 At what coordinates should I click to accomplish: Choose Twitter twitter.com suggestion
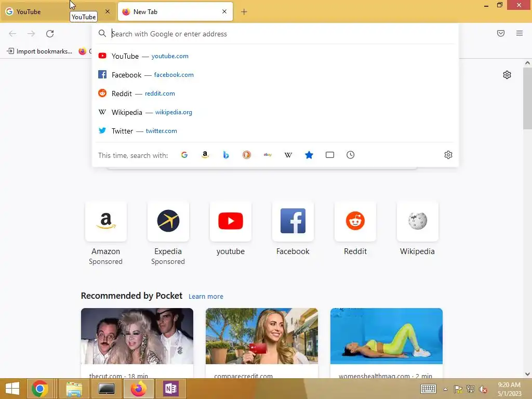click(x=275, y=130)
